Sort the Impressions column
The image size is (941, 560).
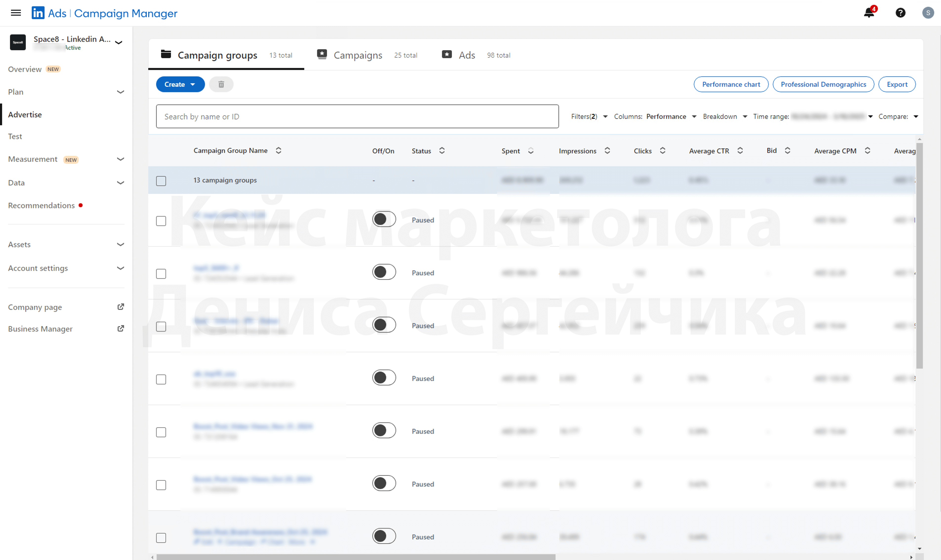[x=607, y=151]
